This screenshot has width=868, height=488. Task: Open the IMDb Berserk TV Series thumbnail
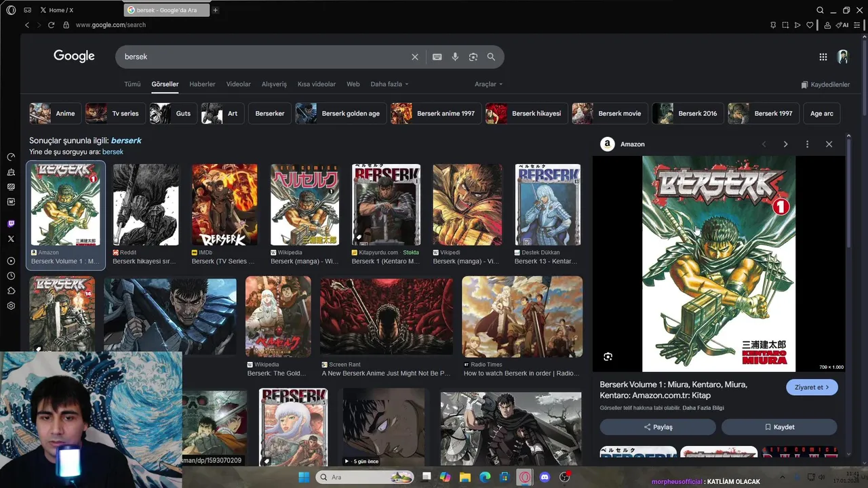pos(224,205)
